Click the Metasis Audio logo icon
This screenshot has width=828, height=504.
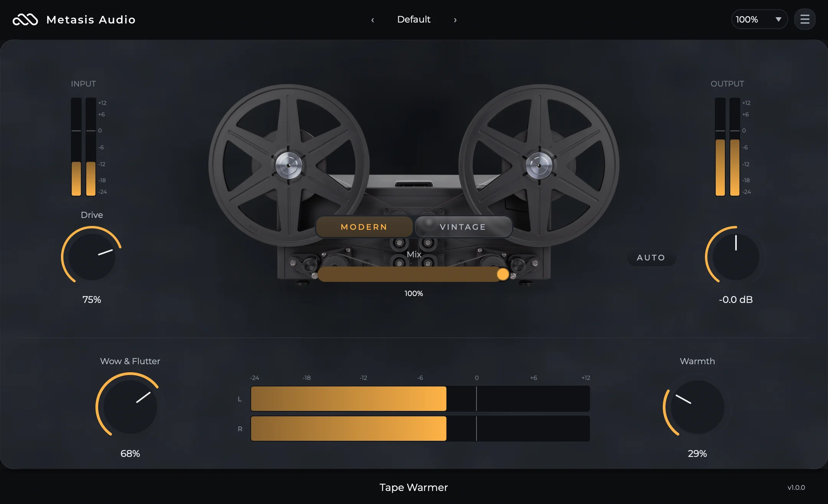point(25,20)
